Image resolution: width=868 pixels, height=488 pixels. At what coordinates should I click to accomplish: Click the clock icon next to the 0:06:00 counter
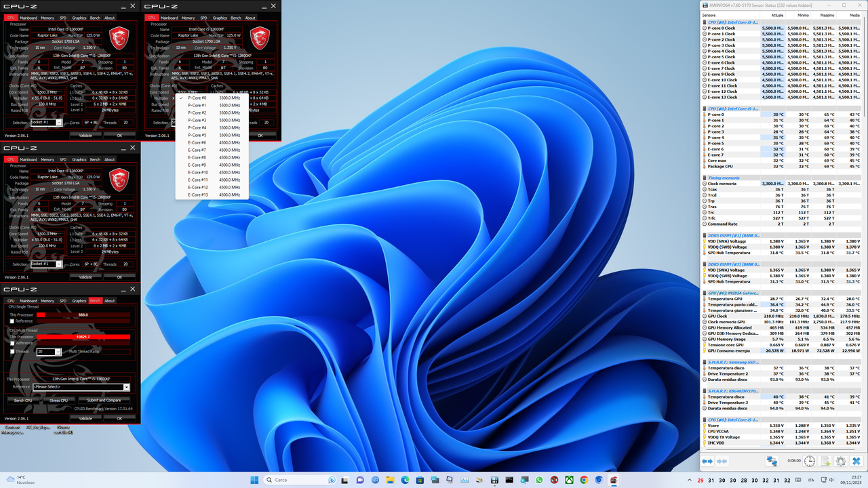[810, 461]
